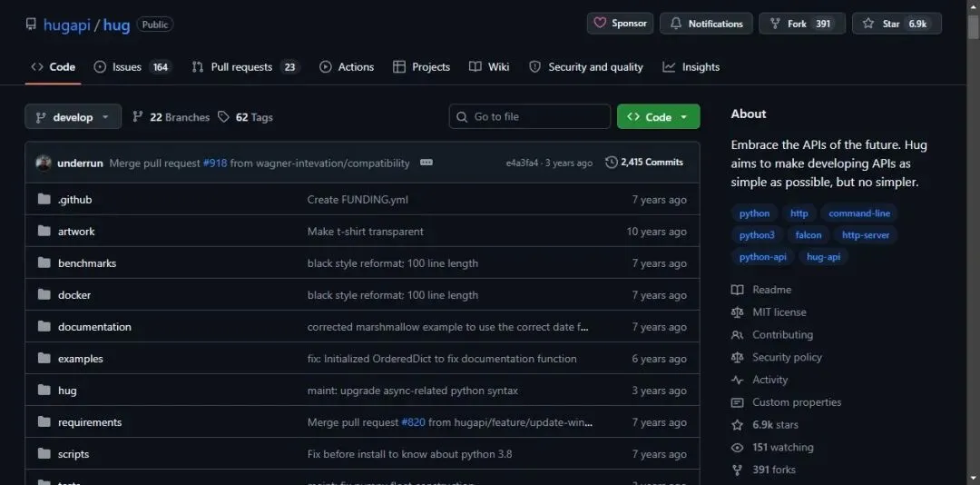The image size is (980, 485).
Task: Select the python topic tag
Action: 754,213
